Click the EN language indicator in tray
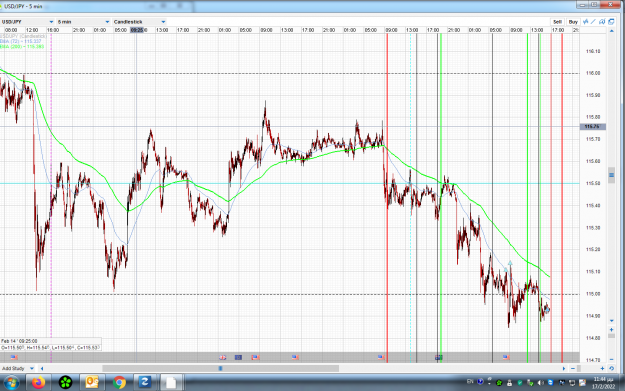The width and height of the screenshot is (625, 391). coord(470,381)
